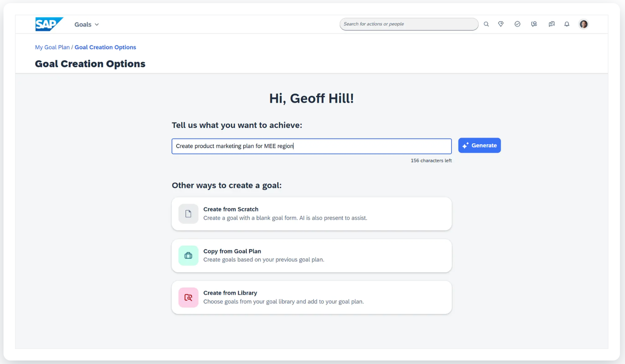The height and width of the screenshot is (364, 625).
Task: Click the green briefcase icon
Action: (x=188, y=255)
